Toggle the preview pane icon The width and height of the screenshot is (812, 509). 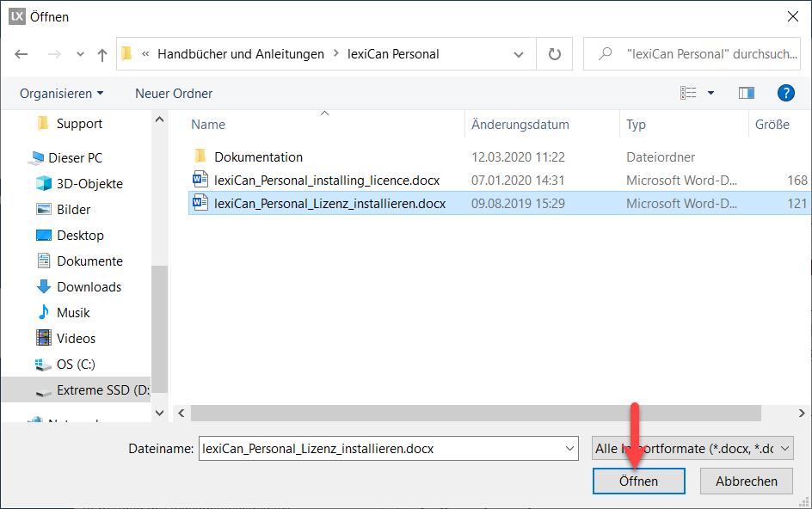tap(746, 93)
